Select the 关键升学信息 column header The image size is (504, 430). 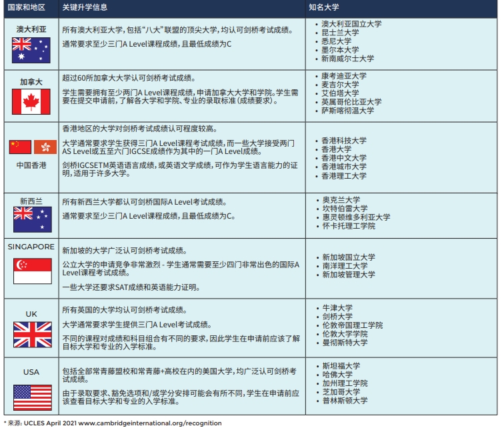tap(85, 7)
